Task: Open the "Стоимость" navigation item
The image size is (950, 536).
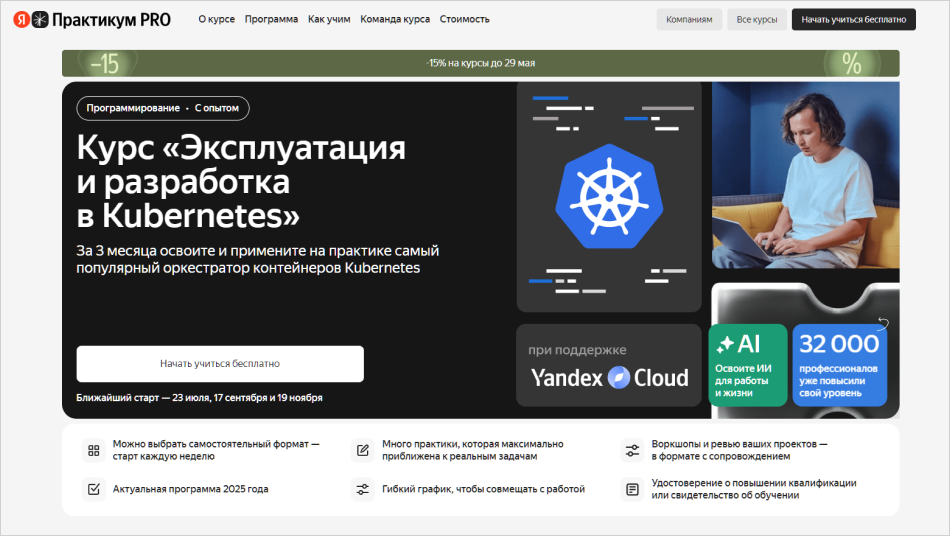Action: pos(464,19)
